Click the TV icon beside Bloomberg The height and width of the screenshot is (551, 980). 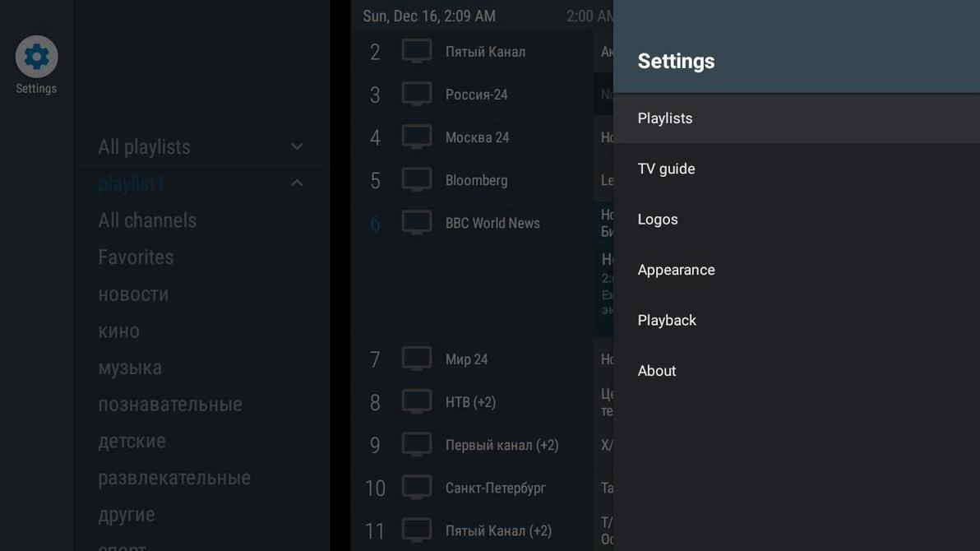417,179
